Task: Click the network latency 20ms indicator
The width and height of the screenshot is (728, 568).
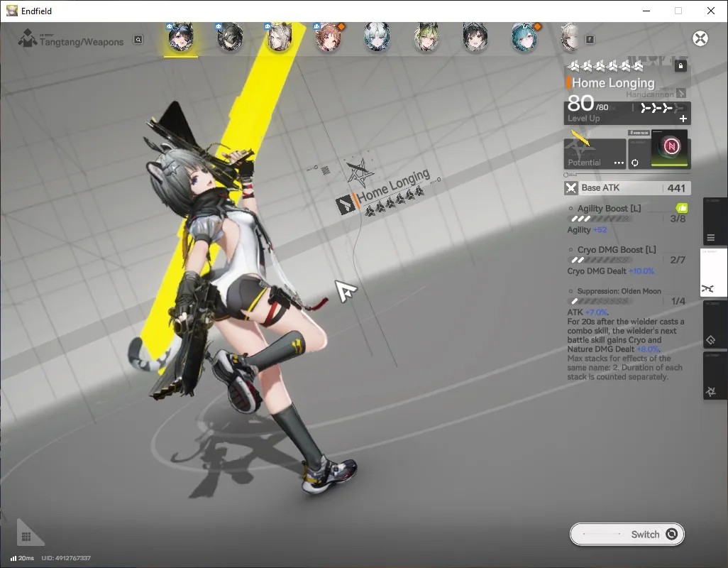Action: click(x=22, y=558)
